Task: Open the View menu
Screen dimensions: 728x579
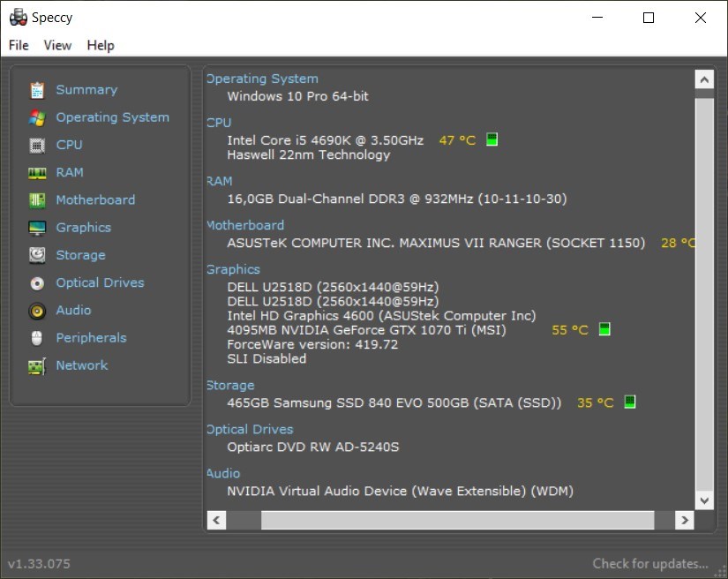Action: tap(57, 45)
